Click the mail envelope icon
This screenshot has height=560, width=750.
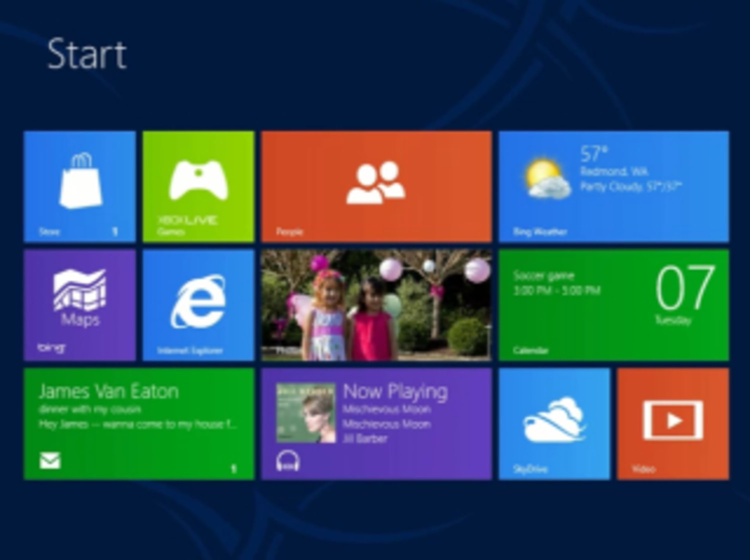point(50,460)
